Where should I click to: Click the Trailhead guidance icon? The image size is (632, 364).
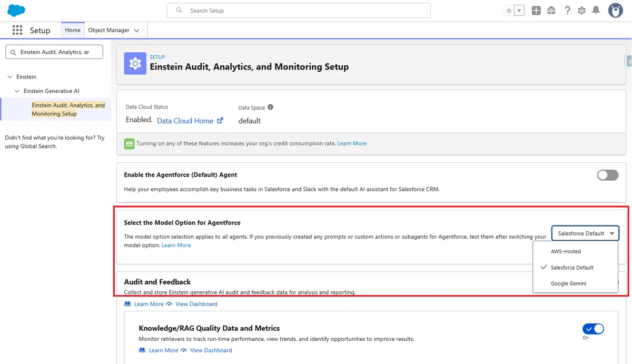point(551,11)
